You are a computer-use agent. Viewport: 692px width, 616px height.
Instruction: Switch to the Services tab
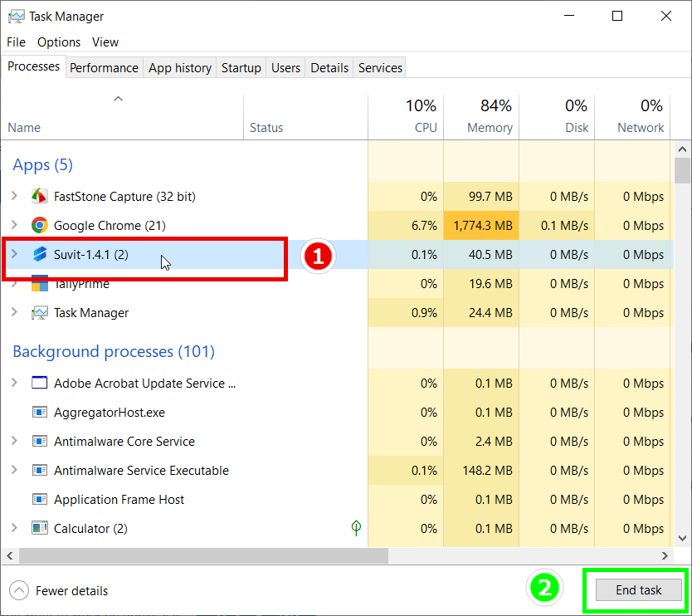point(380,67)
